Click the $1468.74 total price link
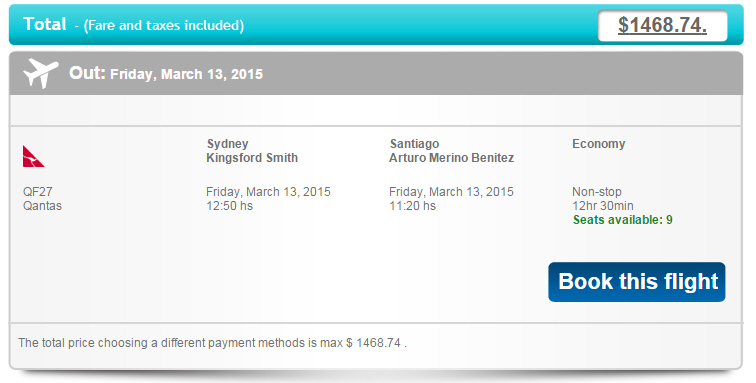756x383 pixels. [x=662, y=25]
